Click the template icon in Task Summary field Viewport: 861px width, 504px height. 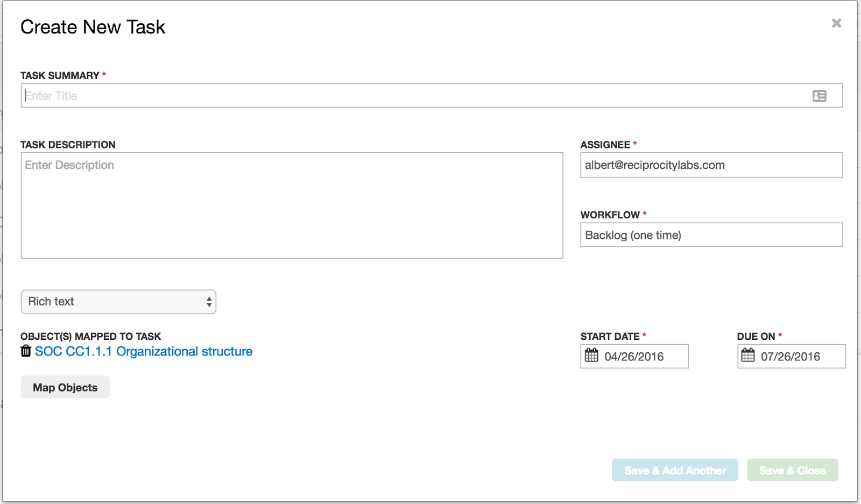[819, 96]
